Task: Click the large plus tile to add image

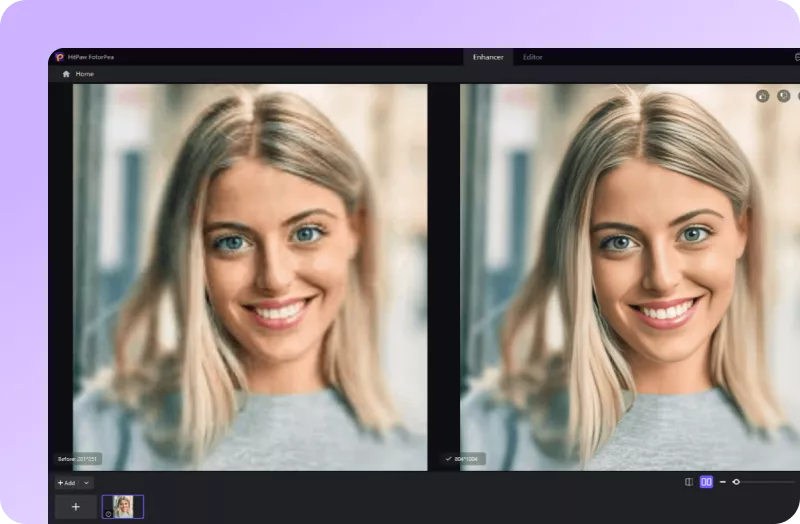Action: [76, 507]
